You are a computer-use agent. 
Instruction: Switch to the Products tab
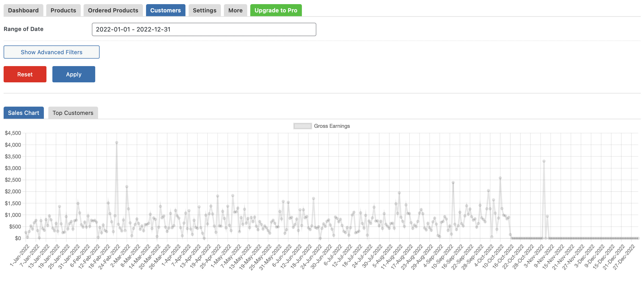63,10
